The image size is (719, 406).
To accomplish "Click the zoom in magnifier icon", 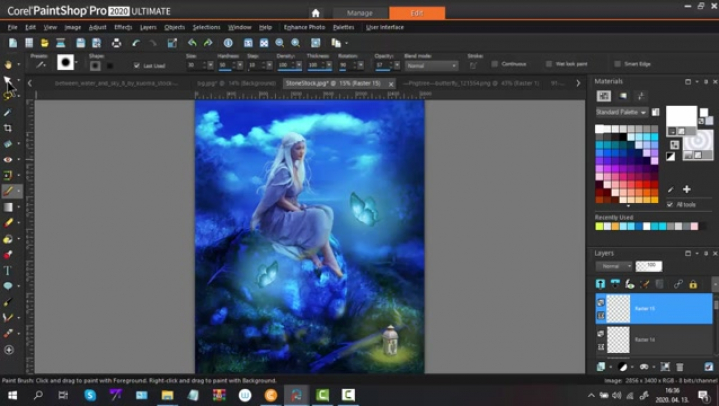I will 296,43.
